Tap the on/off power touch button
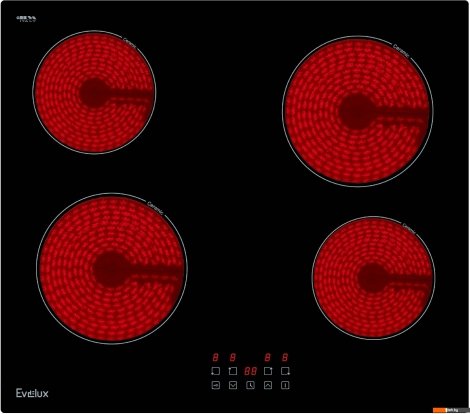 click(x=285, y=385)
